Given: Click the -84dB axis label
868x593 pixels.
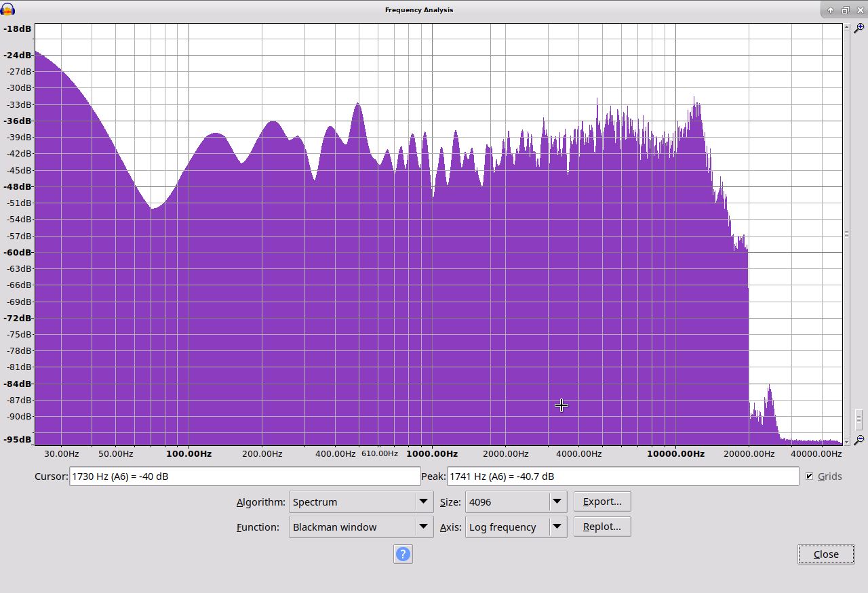Looking at the screenshot, I should [x=18, y=384].
